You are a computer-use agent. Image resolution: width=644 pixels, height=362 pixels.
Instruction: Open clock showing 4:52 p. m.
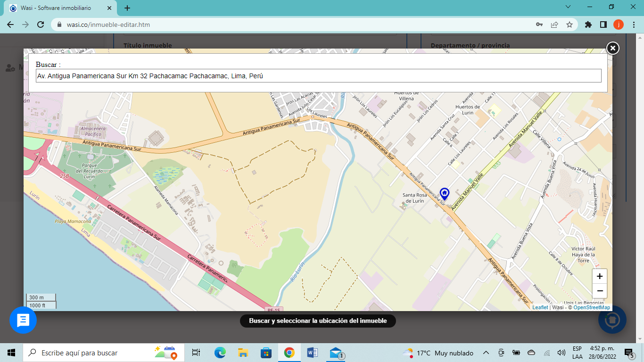(603, 353)
